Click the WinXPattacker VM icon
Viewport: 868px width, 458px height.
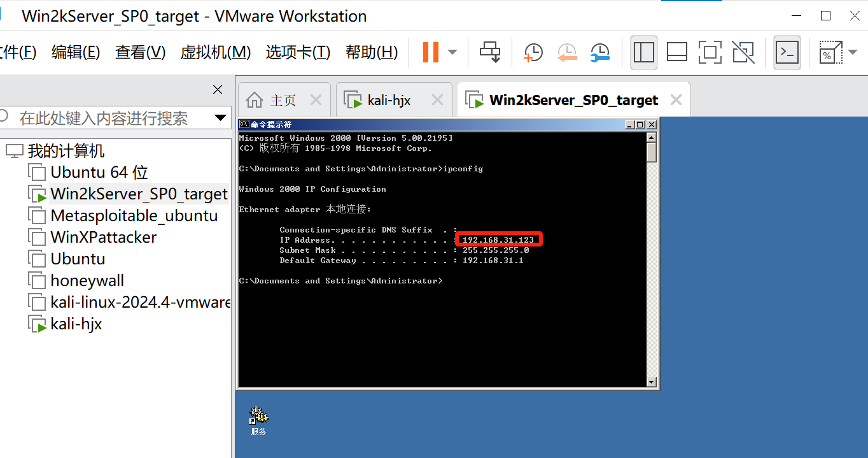pyautogui.click(x=37, y=238)
